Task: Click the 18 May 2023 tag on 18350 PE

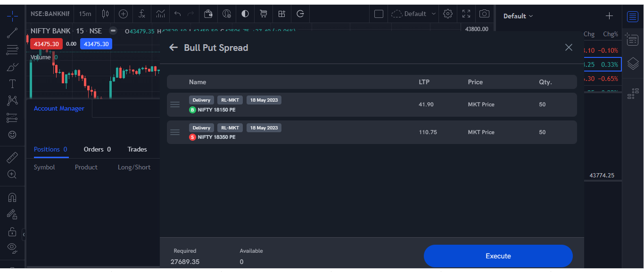Action: 264,128
